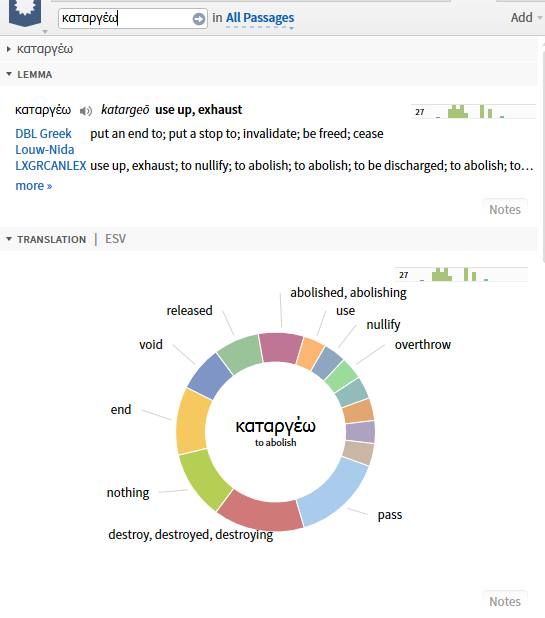This screenshot has height=618, width=545.
Task: Click Notes button below the translation ring
Action: (x=505, y=601)
